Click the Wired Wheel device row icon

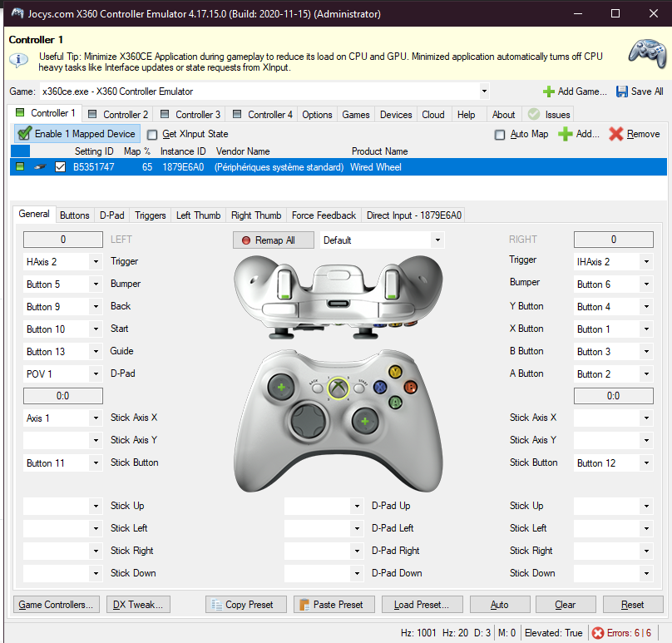(40, 166)
